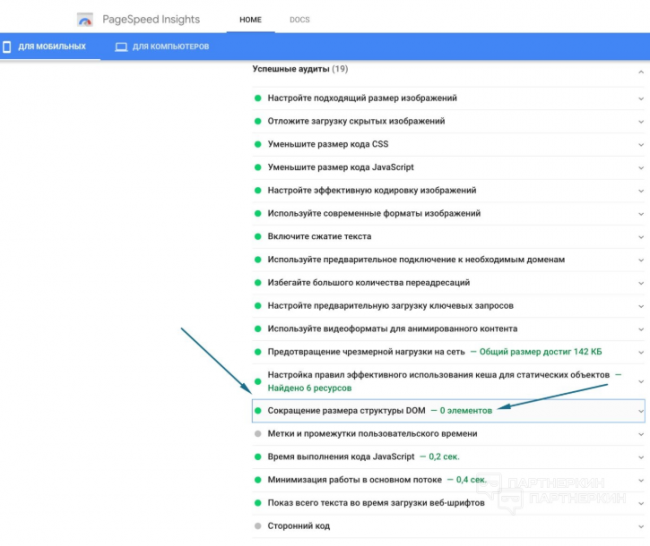Click the computer monitor icon for desktop
650x546 pixels.
pos(121,47)
